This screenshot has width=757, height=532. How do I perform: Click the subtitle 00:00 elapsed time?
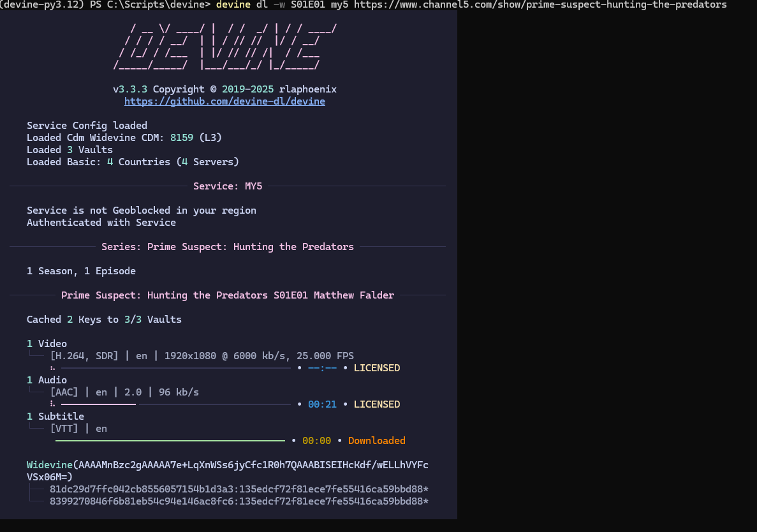316,440
